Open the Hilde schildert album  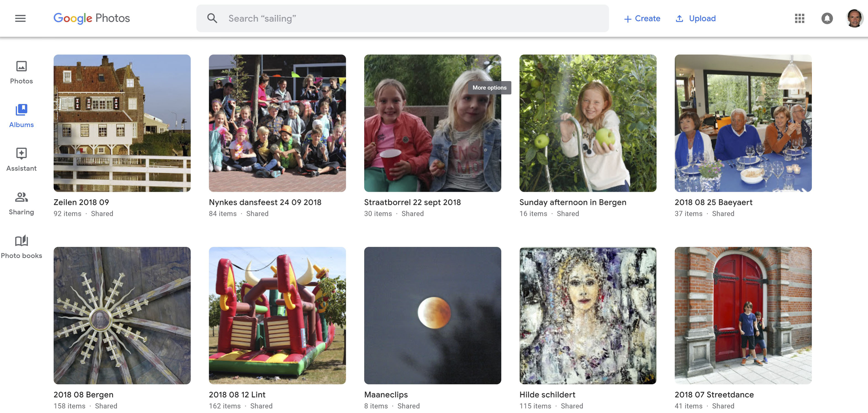coord(588,315)
